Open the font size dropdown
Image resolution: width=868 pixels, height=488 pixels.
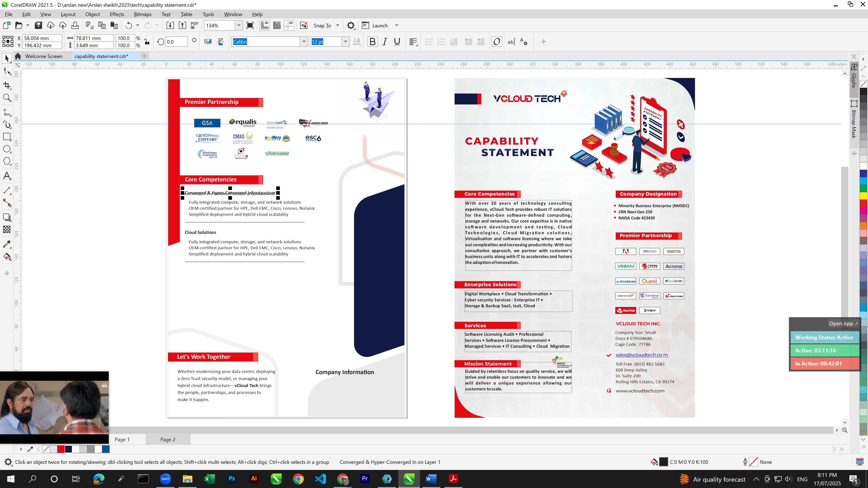[x=345, y=42]
